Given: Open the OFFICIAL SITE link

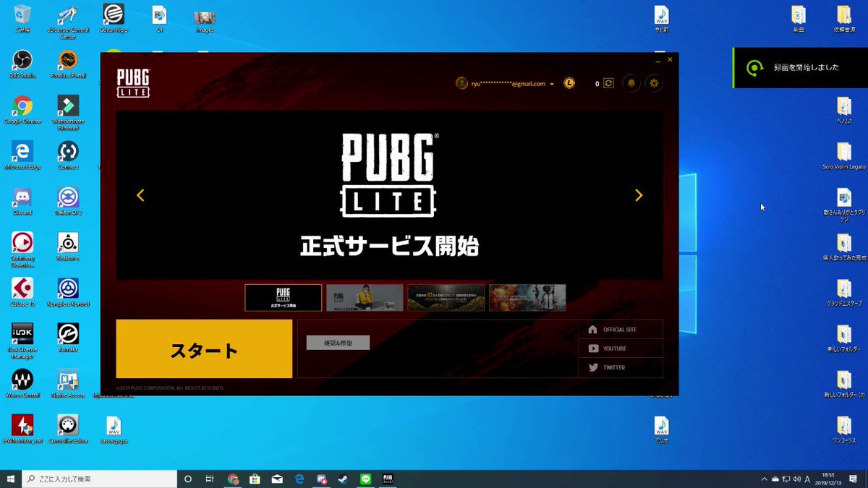Looking at the screenshot, I should point(621,330).
